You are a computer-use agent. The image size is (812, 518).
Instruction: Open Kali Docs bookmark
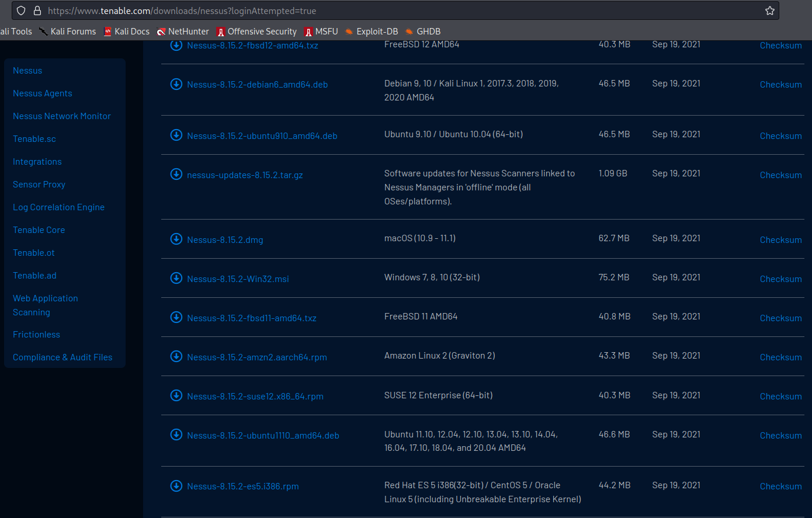pos(126,32)
